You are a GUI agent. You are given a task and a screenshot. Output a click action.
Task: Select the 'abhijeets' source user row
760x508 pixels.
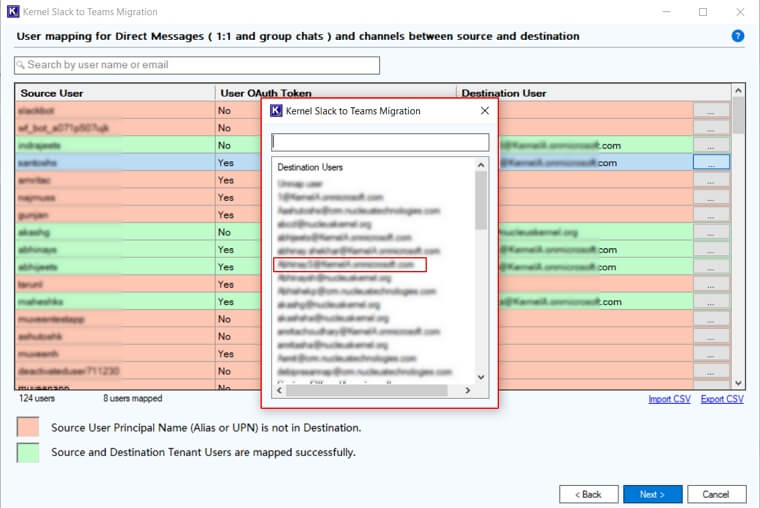pyautogui.click(x=115, y=267)
